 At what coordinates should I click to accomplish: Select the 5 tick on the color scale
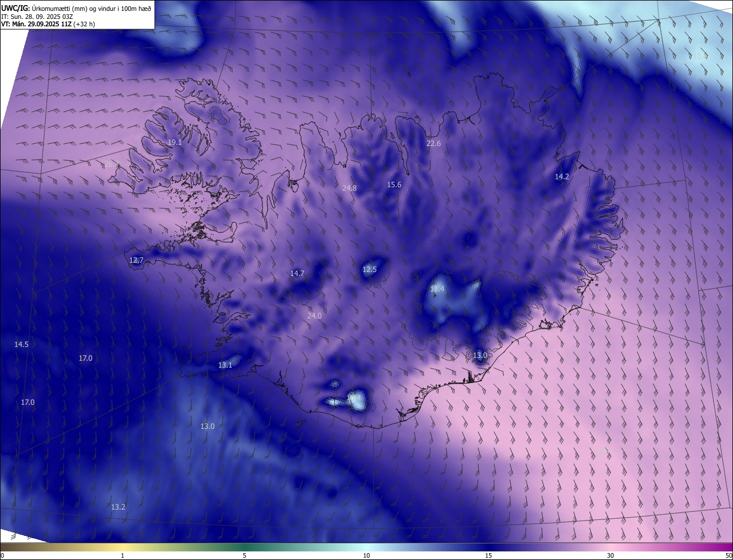click(245, 555)
